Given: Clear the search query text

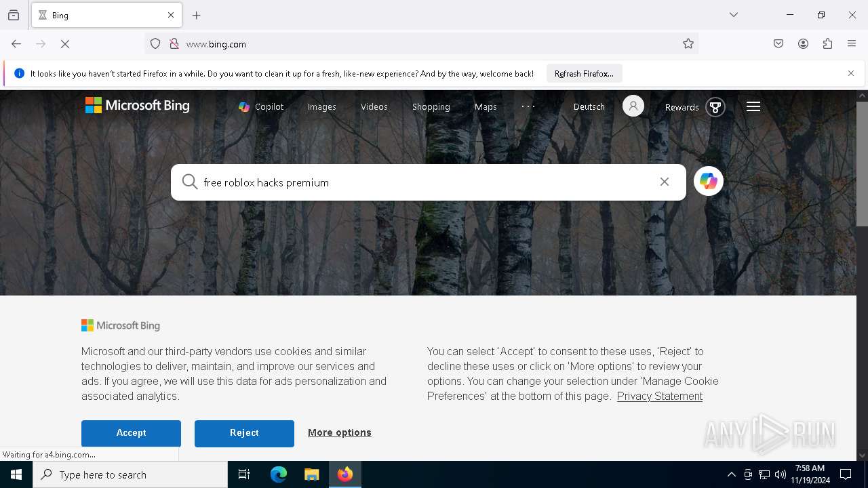Looking at the screenshot, I should point(665,182).
